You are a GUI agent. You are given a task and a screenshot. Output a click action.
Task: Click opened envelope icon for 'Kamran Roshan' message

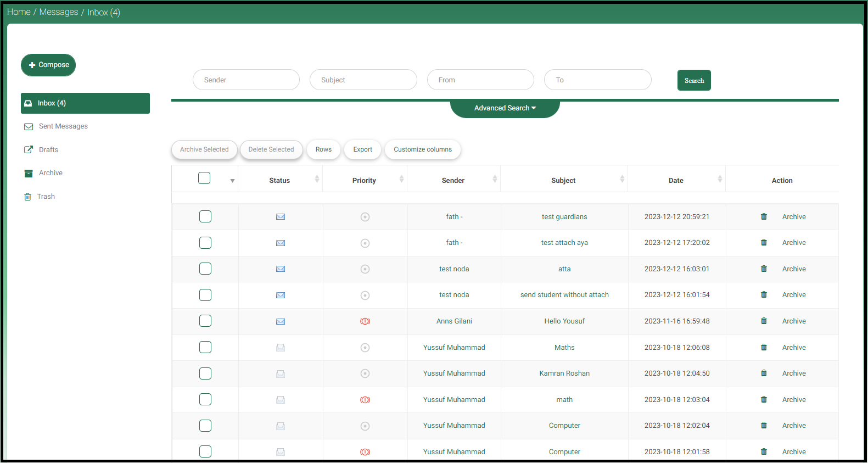point(281,373)
